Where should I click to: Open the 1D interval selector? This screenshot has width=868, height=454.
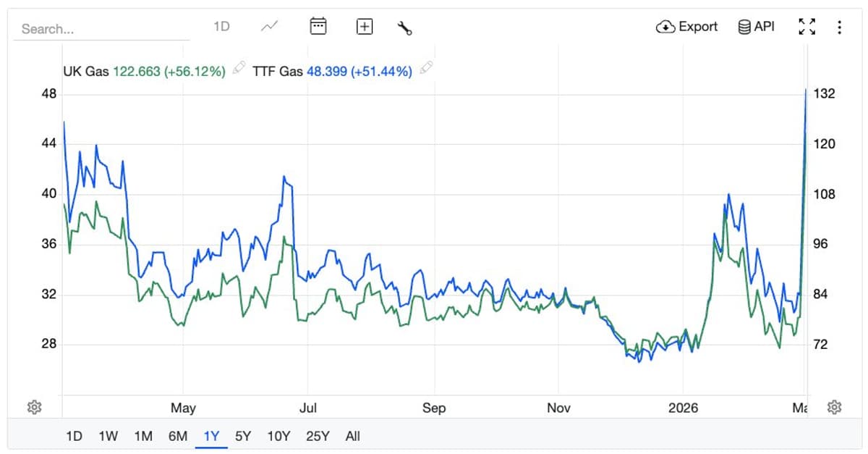coord(221,26)
